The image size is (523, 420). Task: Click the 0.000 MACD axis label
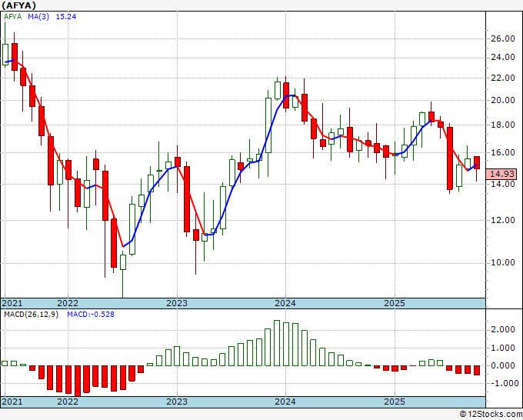503,365
